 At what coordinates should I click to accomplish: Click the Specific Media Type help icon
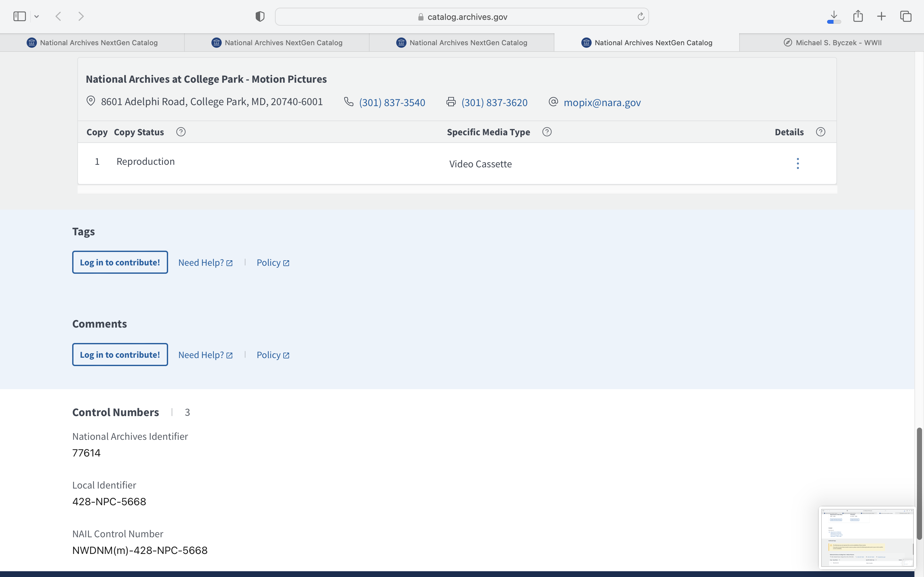(x=547, y=132)
